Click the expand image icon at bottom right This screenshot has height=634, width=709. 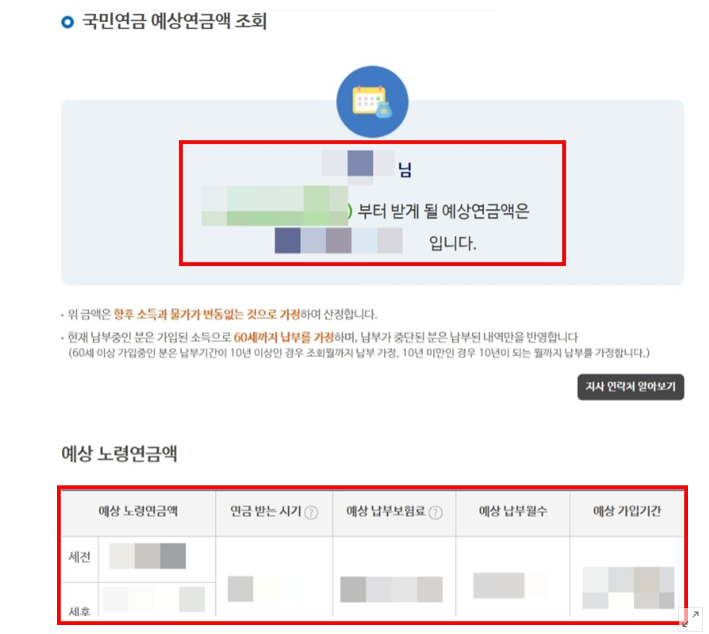(691, 619)
